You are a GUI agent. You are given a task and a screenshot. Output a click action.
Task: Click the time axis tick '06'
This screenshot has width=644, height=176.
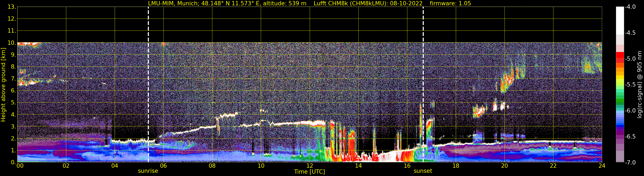coord(163,166)
